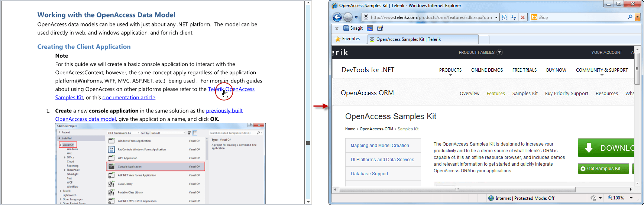Open the Features tab of OpenAccess ORM
644x205 pixels.
click(x=496, y=94)
